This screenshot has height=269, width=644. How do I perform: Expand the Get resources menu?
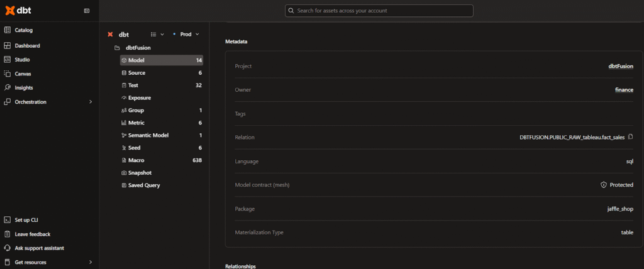click(90, 262)
